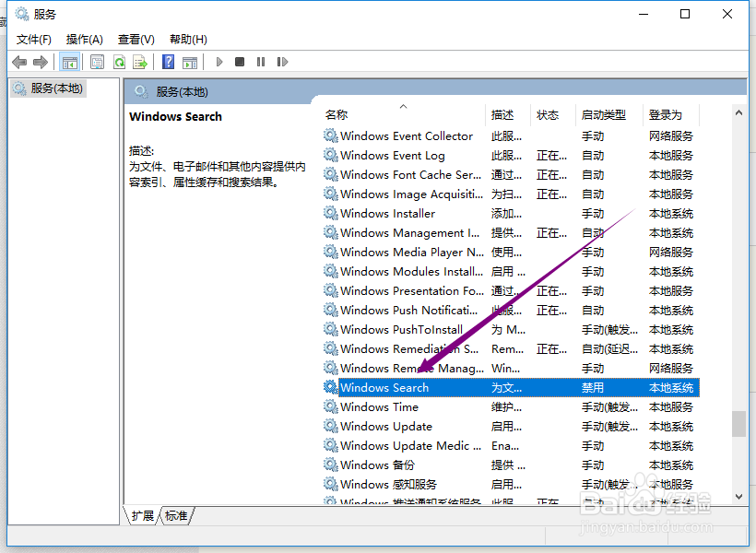Switch to the 扩展 tab
756x553 pixels.
pyautogui.click(x=142, y=516)
